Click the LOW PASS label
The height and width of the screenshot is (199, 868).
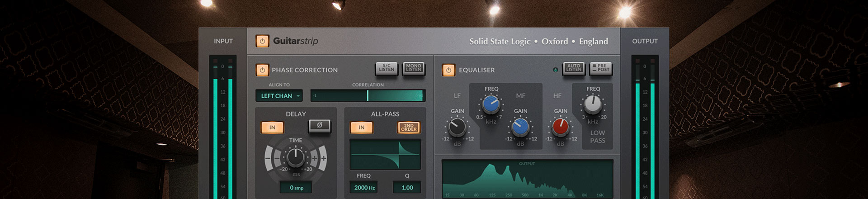[597, 137]
